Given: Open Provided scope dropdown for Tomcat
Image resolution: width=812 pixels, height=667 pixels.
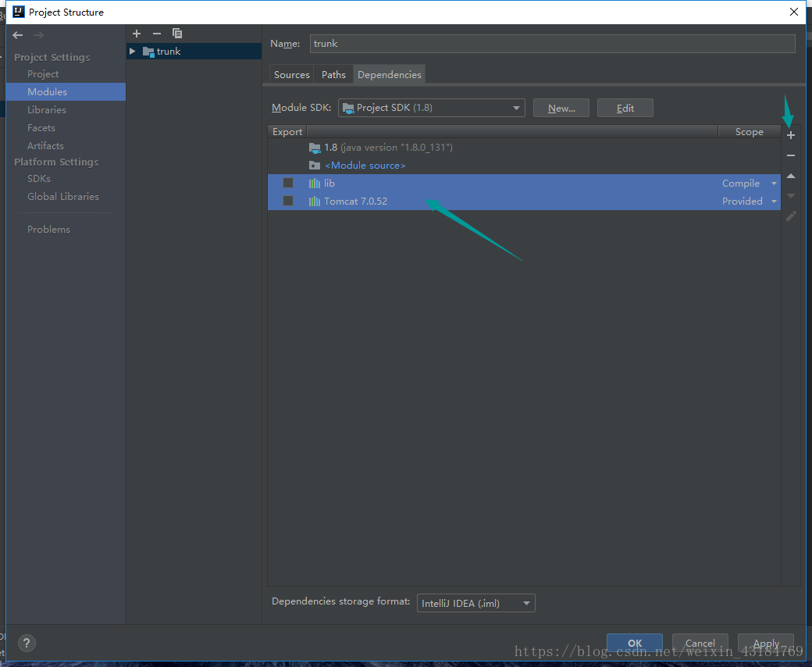Looking at the screenshot, I should [774, 202].
